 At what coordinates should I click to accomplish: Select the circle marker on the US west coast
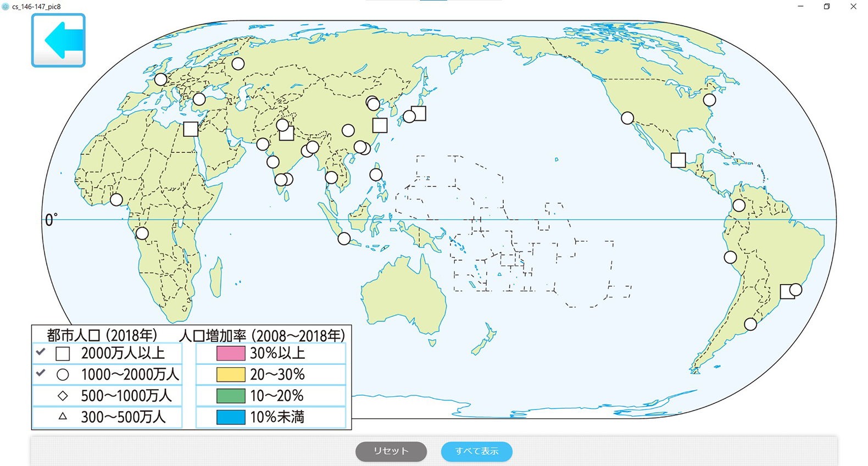tap(627, 118)
